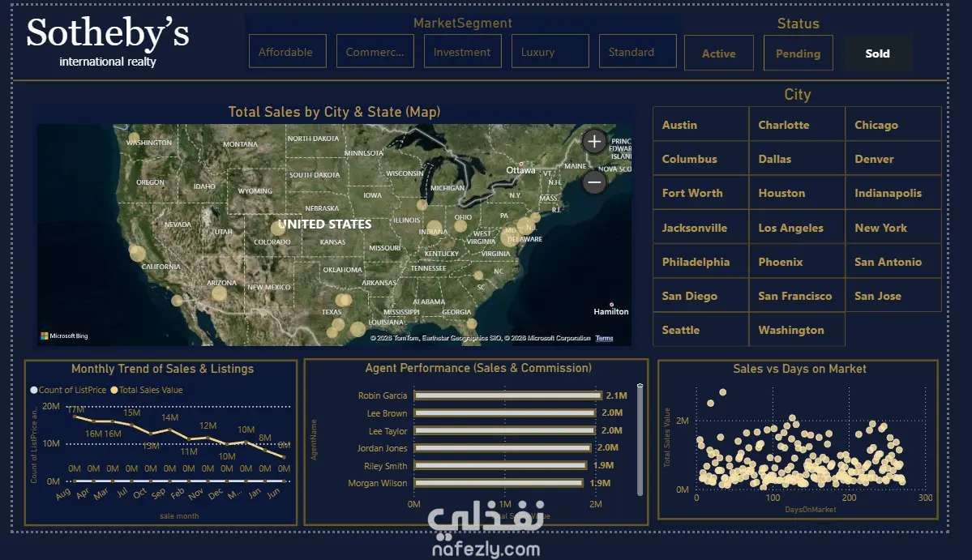The width and height of the screenshot is (972, 560).
Task: Select Washington in the City slicer
Action: 797,330
